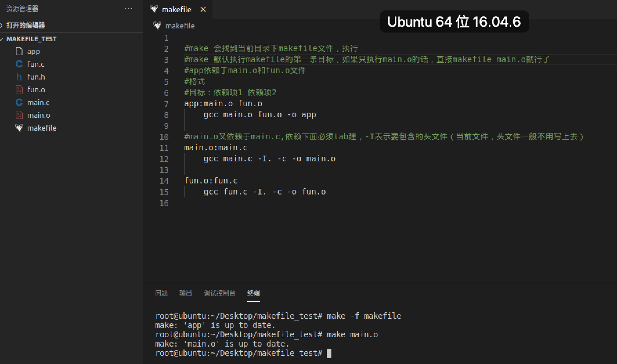The image size is (617, 364).
Task: Close the makefile editor tab
Action: (203, 10)
